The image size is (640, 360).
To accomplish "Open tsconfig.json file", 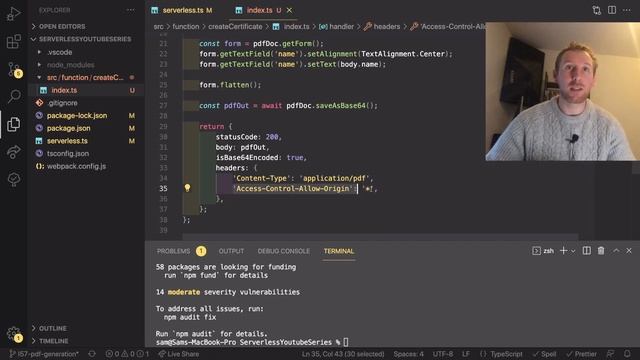I will coord(68,153).
